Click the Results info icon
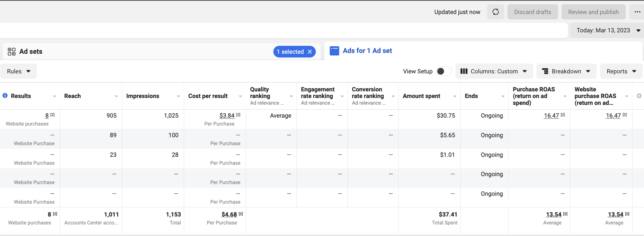 tap(5, 96)
